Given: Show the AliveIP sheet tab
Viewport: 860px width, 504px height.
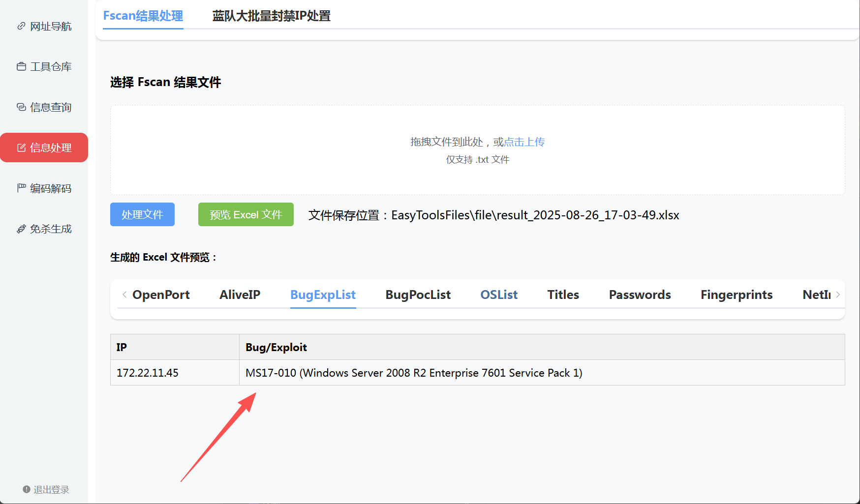Looking at the screenshot, I should (240, 295).
